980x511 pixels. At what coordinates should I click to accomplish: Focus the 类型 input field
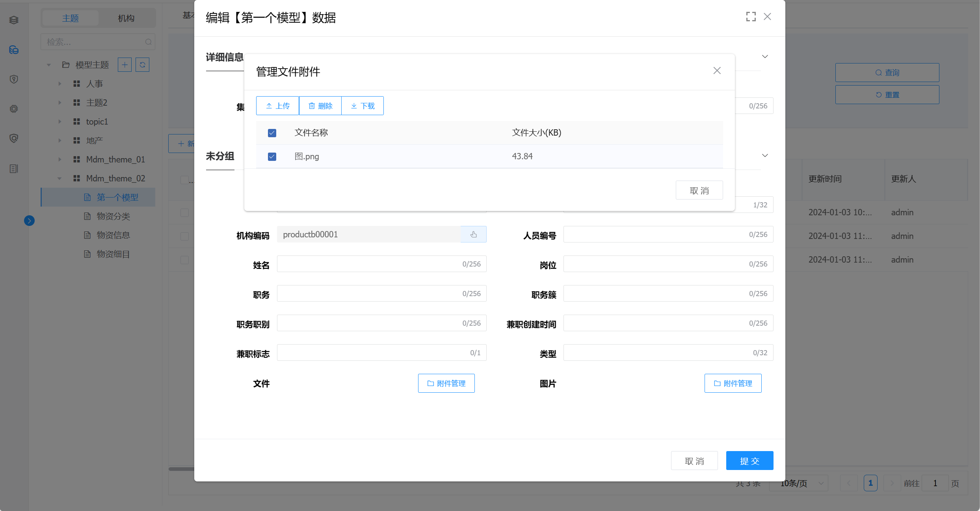pos(668,352)
